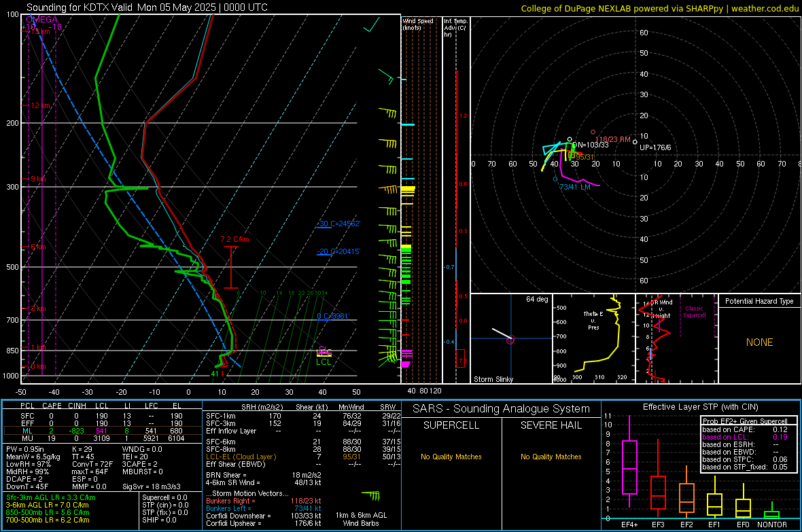
Task: Click the LowRH = 97% value
Action: coord(29,464)
